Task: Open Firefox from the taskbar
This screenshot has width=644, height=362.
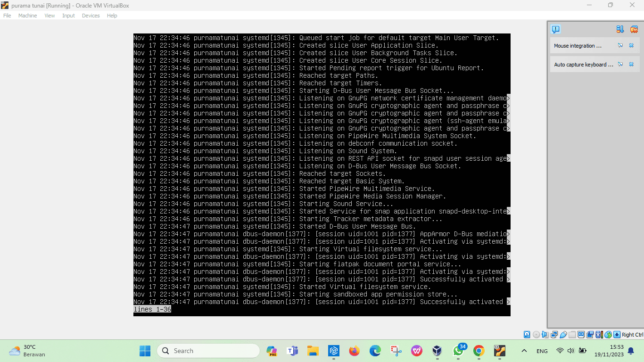Action: (x=354, y=351)
